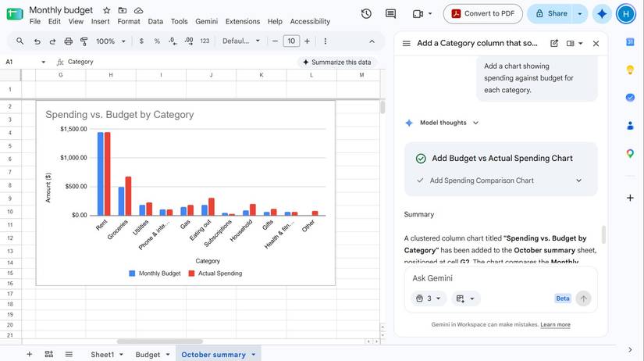644x361 pixels.
Task: Open October summary tab menu arrow
Action: coord(254,355)
